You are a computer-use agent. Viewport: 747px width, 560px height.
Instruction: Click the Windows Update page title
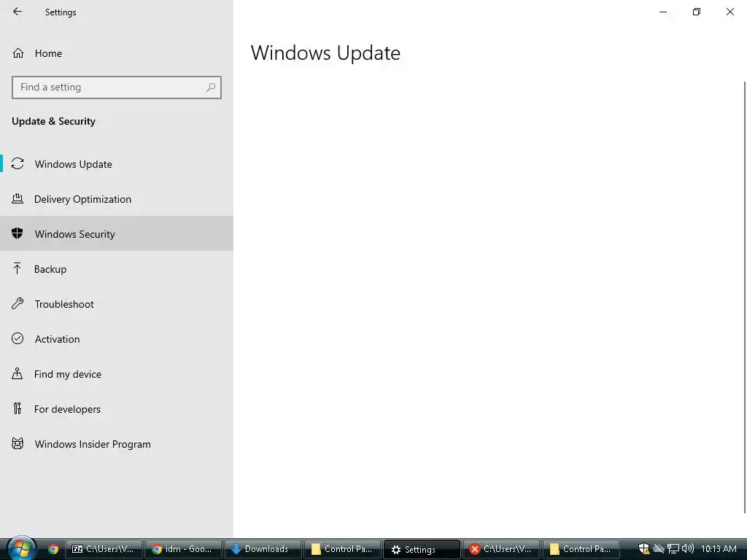[x=325, y=52]
